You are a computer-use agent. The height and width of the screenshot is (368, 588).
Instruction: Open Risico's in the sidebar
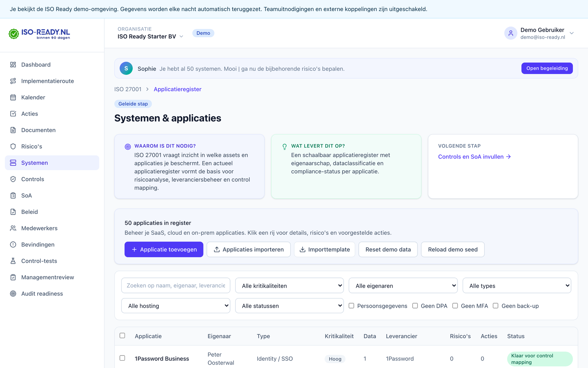click(52, 146)
